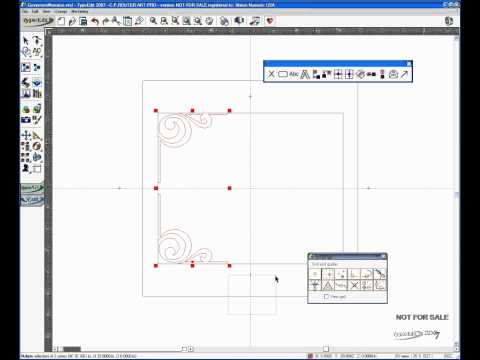Click the bottom-left red selection handle
Screen dimensions: 480x360
tap(156, 266)
